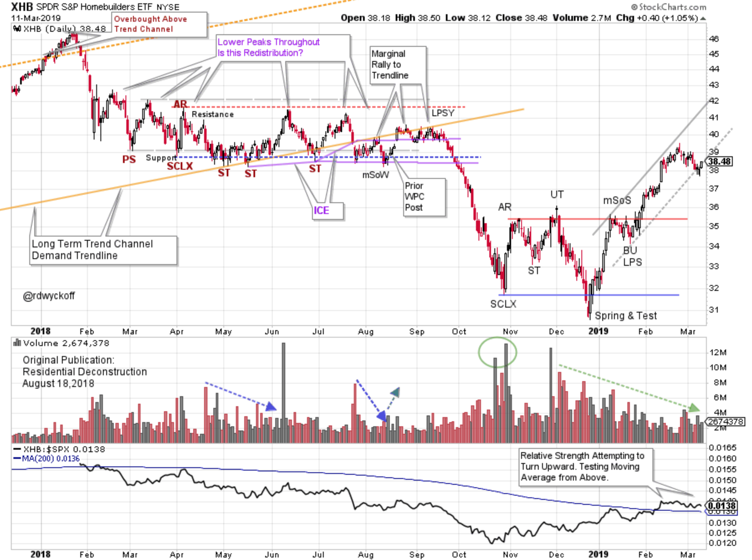752x560 pixels.
Task: Click the red AR label beside Resistance
Action: (x=180, y=104)
